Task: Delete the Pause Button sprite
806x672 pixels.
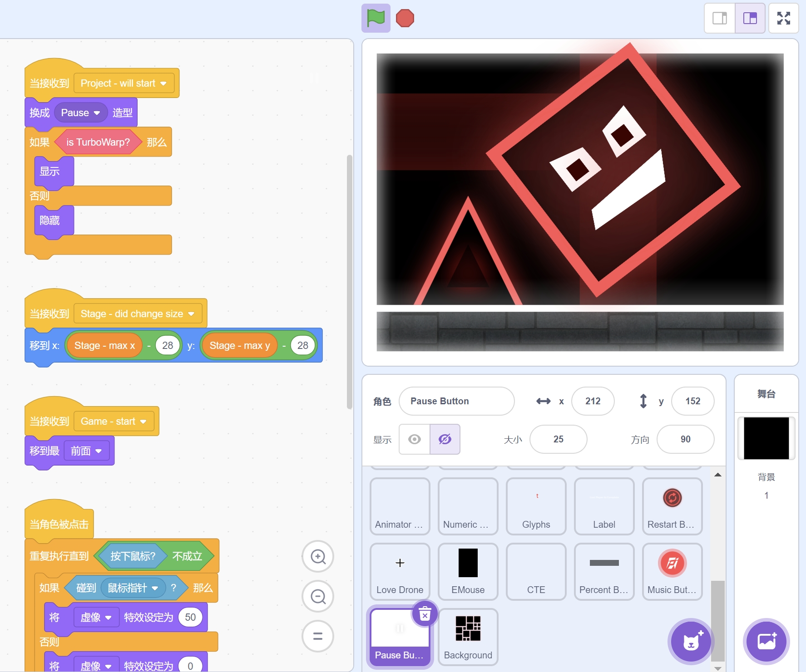Action: 425,614
